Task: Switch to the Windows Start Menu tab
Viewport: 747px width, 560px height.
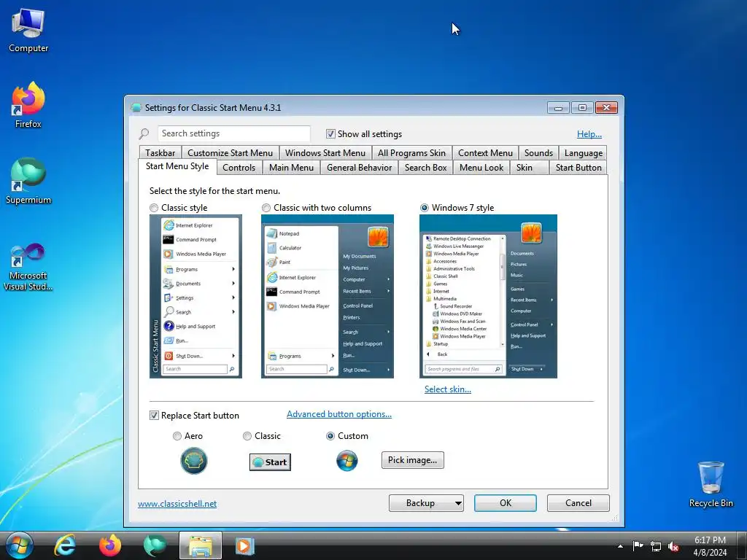Action: click(325, 153)
